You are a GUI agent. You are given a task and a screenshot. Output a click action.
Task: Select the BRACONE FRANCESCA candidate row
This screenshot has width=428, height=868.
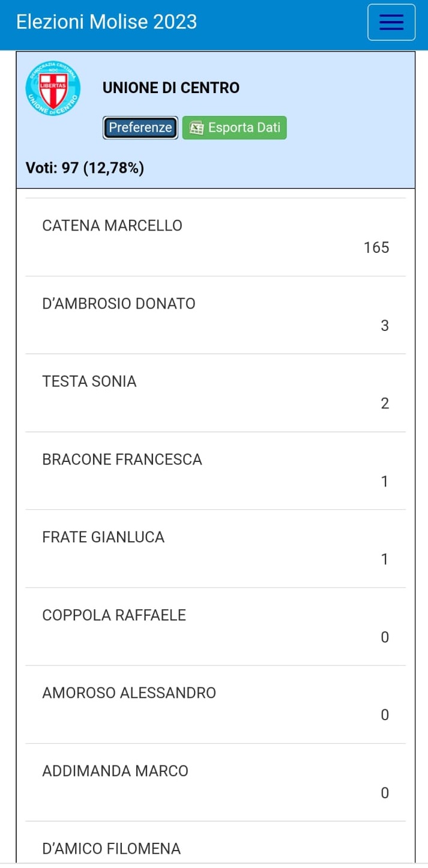216,471
